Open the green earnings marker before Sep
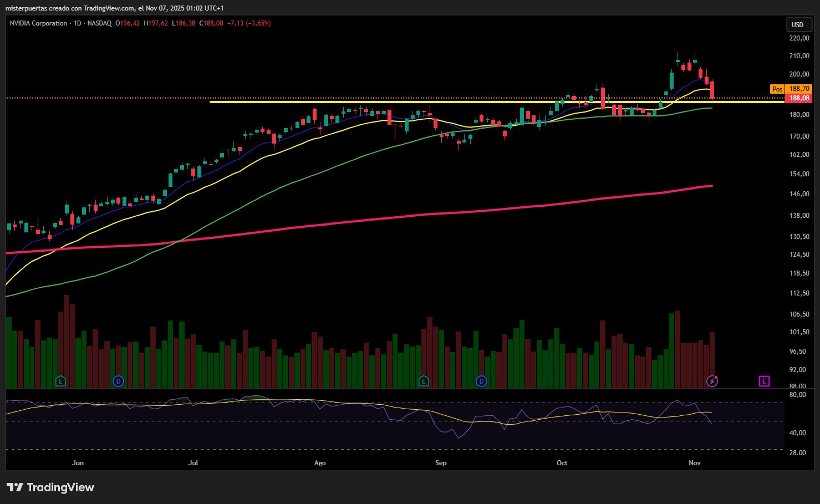This screenshot has height=504, width=820. coord(424,381)
